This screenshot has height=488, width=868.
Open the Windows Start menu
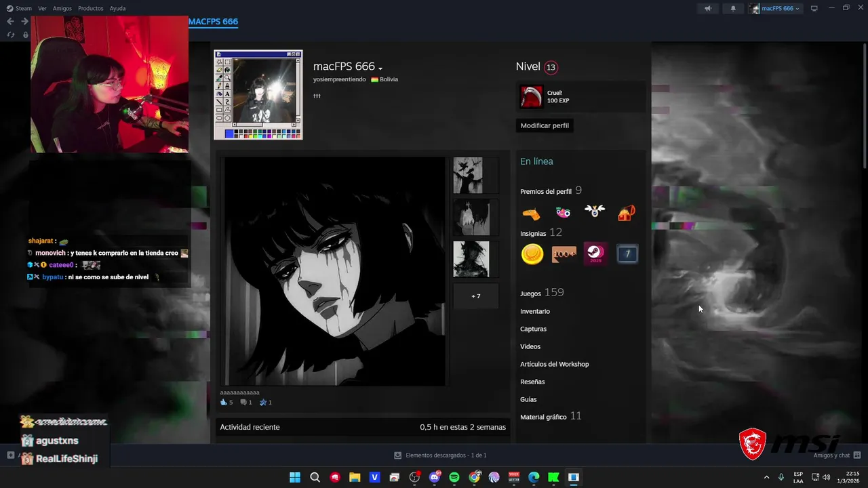pyautogui.click(x=295, y=477)
